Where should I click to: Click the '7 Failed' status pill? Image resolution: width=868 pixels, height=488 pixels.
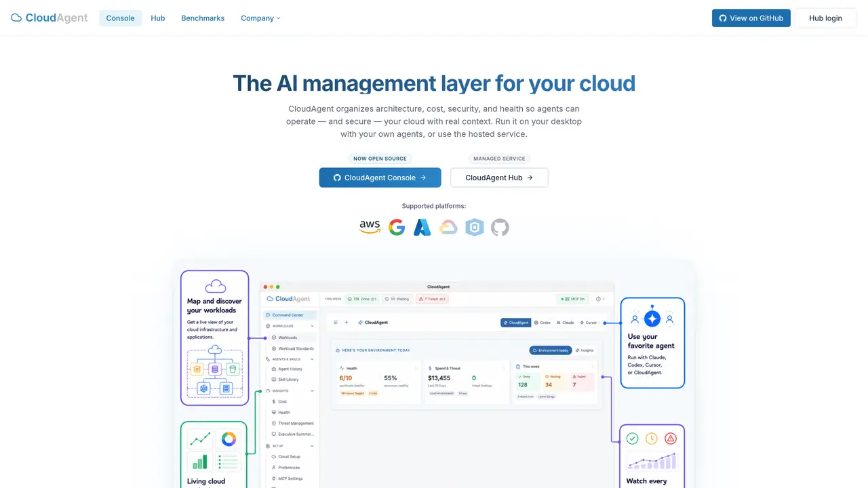pos(432,299)
